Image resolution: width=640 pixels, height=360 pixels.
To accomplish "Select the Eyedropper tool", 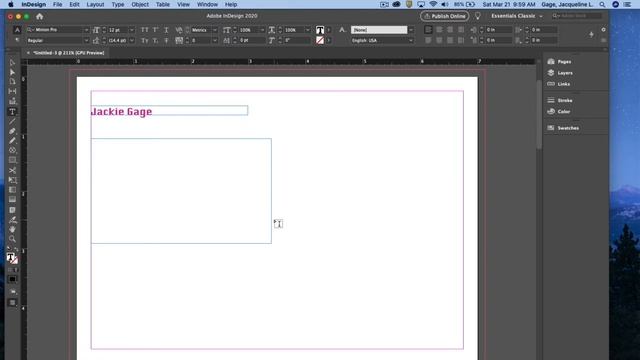I will click(x=12, y=220).
